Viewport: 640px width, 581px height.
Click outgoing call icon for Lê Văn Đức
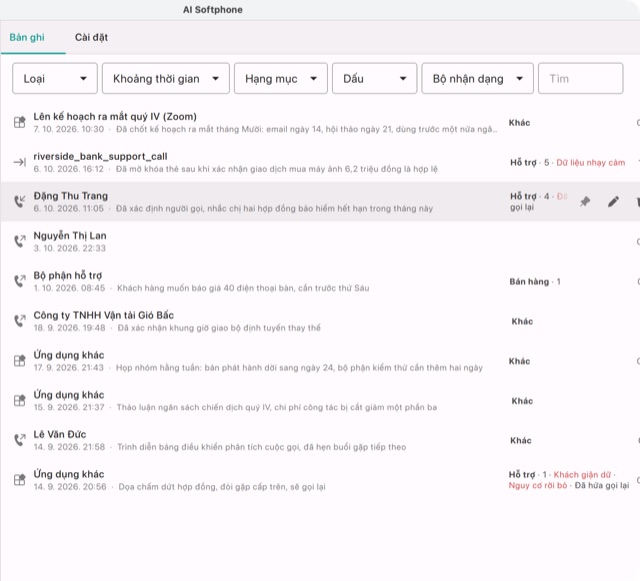pos(20,440)
